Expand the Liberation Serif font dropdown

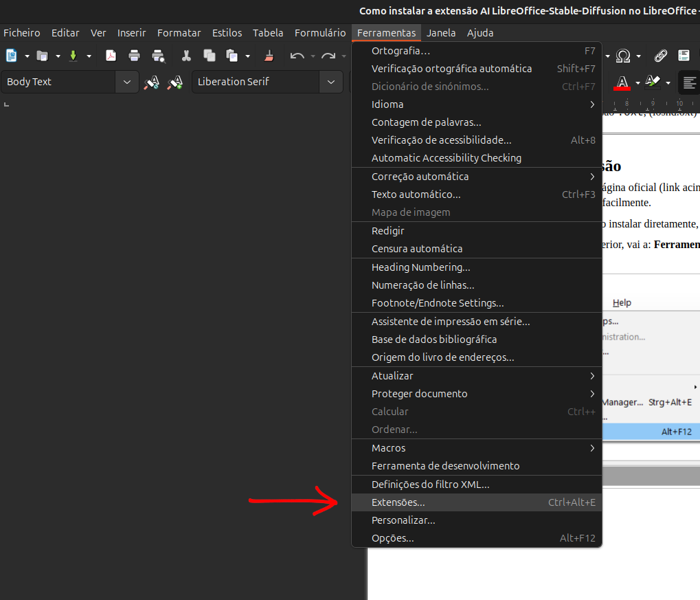point(331,82)
